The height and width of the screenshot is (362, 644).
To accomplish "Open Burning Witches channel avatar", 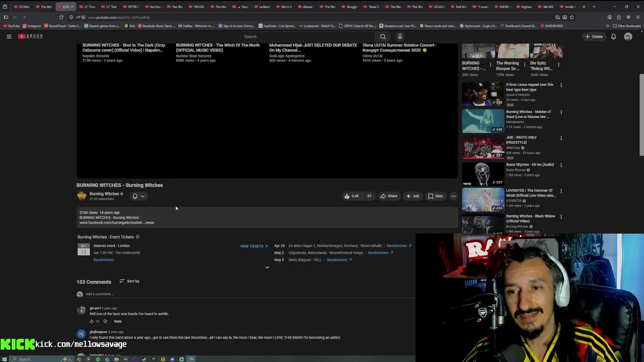I will [82, 196].
